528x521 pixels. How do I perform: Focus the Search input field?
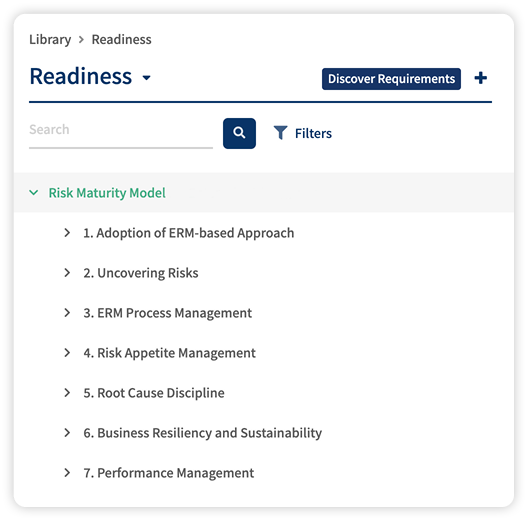121,133
